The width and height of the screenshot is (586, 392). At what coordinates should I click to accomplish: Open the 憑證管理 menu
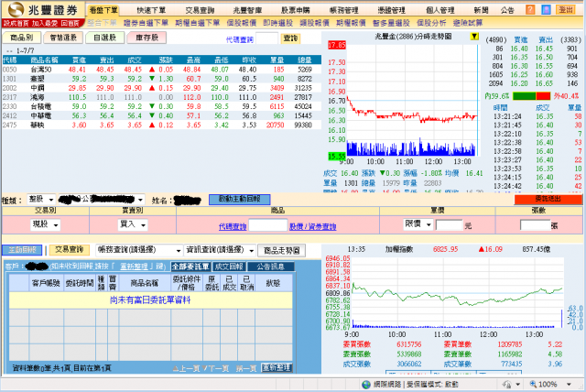[392, 10]
